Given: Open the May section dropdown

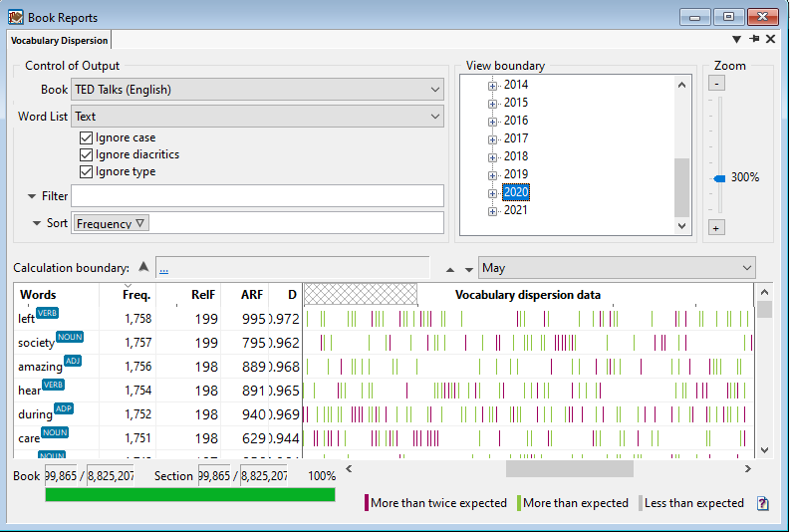Looking at the screenshot, I should [617, 268].
